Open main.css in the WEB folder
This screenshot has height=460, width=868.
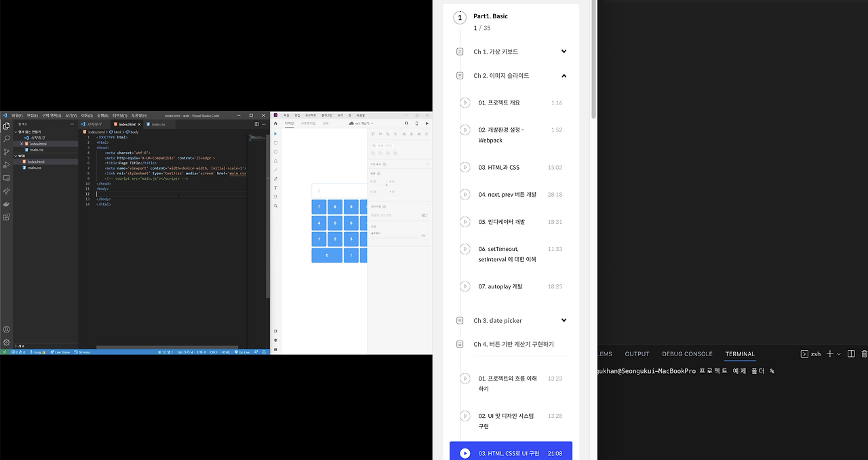point(35,168)
